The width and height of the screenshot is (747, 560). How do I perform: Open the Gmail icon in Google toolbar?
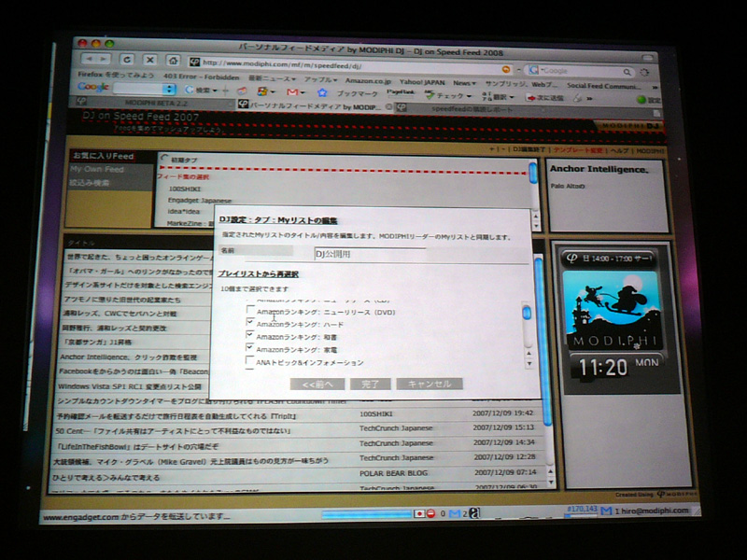pyautogui.click(x=292, y=91)
